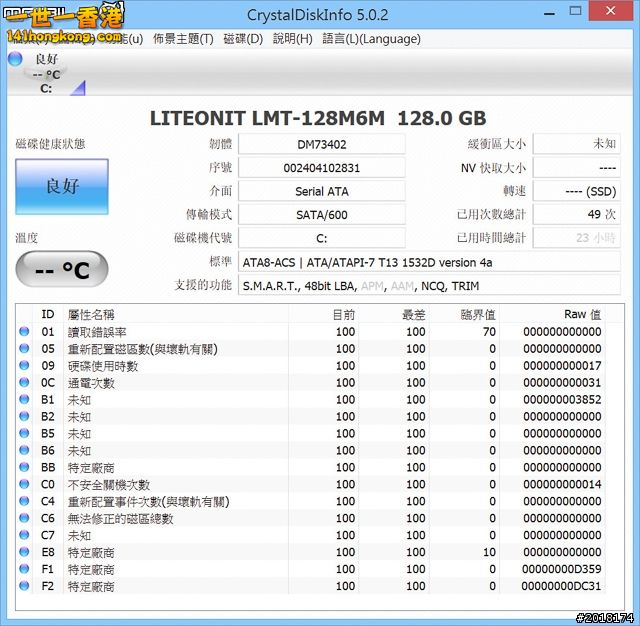Click status dot for attribute F2 row
This screenshot has height=626, width=640.
click(24, 586)
